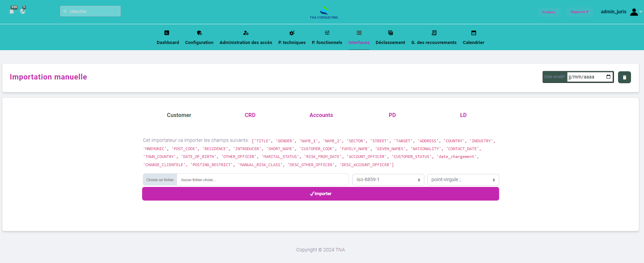Open the P. fonctionnels sliders icon
Viewport: 644px width, 263px height.
tap(327, 33)
